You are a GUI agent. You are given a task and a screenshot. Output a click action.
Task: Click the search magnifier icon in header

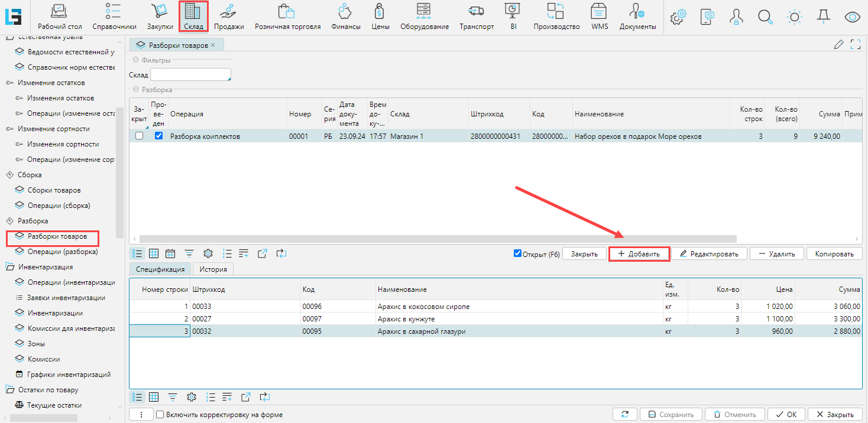[765, 17]
